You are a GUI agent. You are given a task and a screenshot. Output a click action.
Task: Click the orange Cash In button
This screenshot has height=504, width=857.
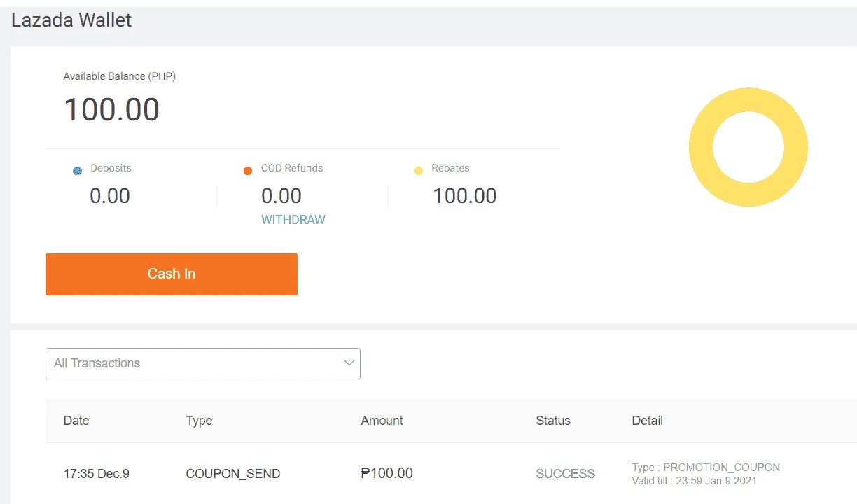(x=172, y=274)
